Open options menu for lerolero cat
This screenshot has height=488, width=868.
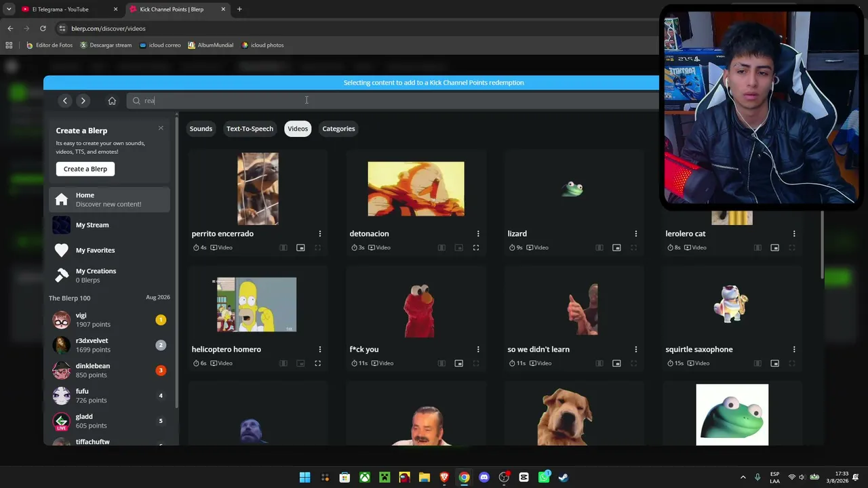pos(794,234)
